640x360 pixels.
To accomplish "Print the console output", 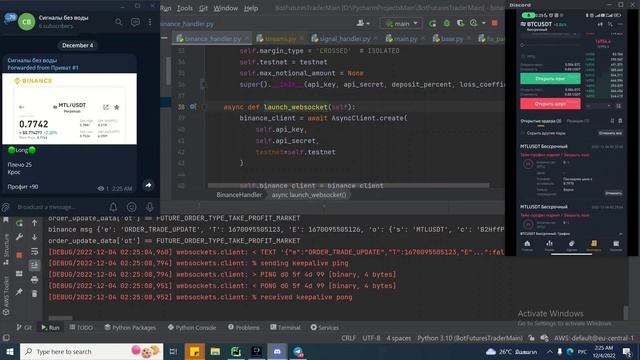I will click(x=34, y=280).
